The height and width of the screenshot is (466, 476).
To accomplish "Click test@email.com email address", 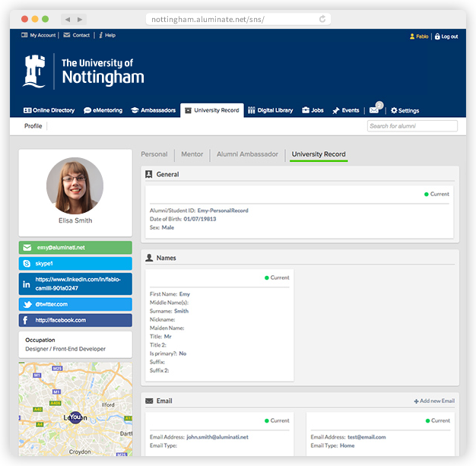I will pyautogui.click(x=367, y=437).
